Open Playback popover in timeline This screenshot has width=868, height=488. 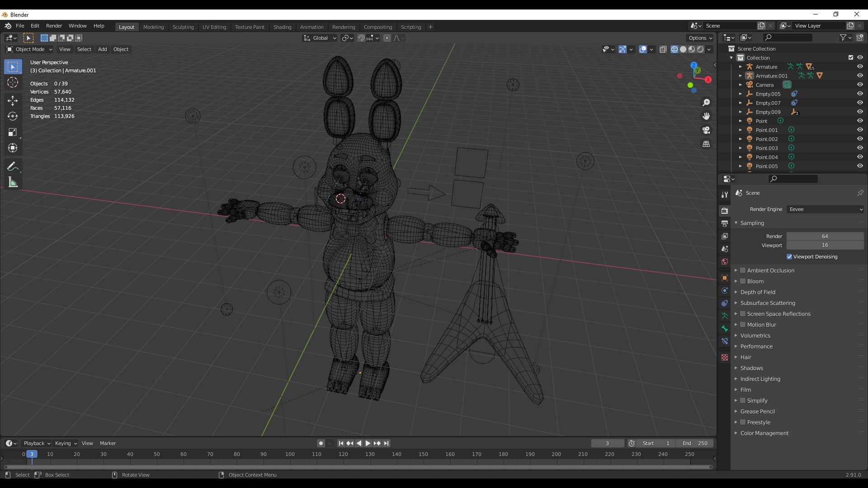click(x=36, y=443)
